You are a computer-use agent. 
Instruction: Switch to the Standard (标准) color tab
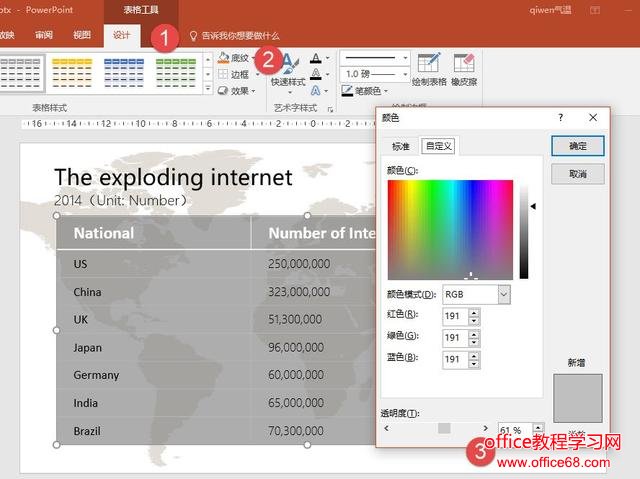pos(400,146)
